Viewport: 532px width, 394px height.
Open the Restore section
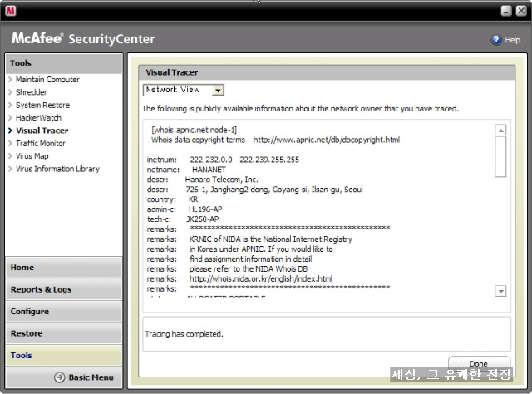pyautogui.click(x=64, y=333)
